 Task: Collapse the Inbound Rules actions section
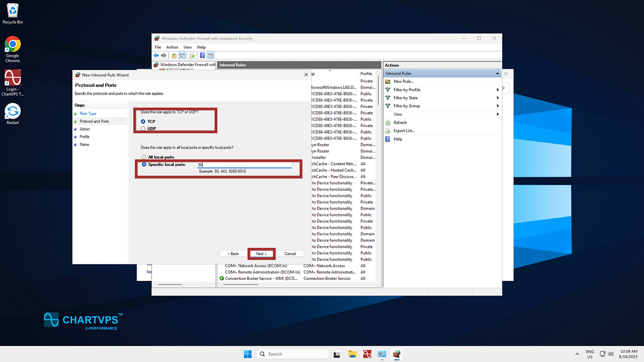click(498, 73)
